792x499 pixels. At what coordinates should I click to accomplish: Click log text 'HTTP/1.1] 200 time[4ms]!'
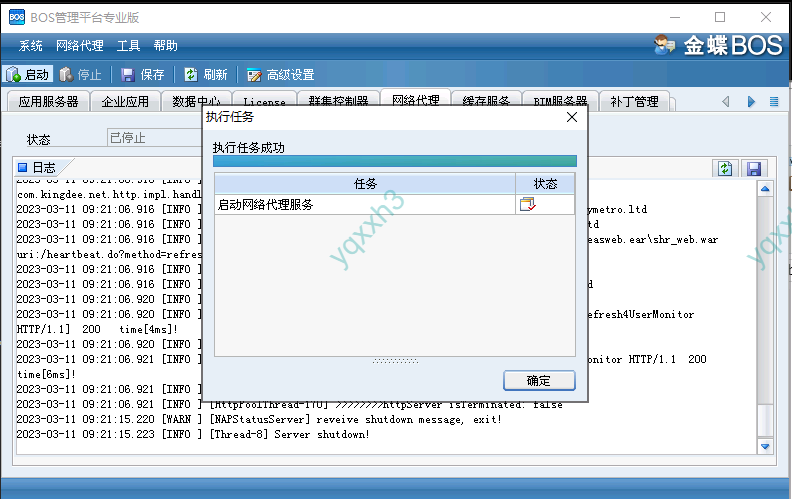[x=97, y=329]
